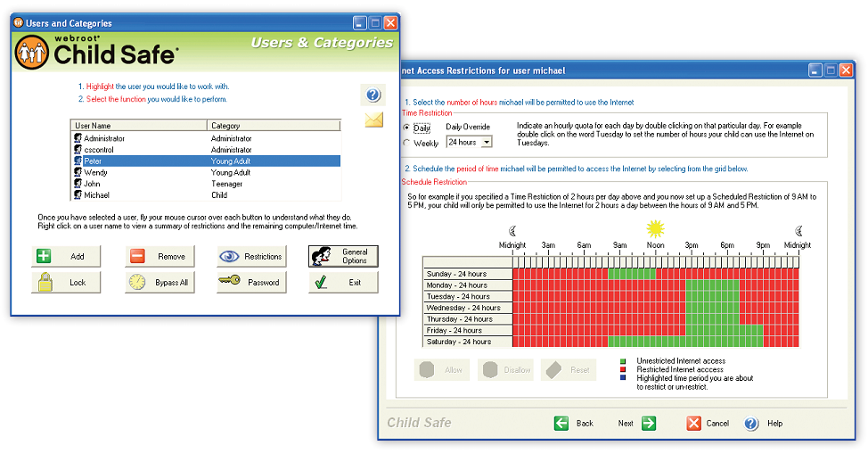Viewport: 868px width, 454px height.
Task: Click the green Back arrow icon
Action: tap(561, 423)
